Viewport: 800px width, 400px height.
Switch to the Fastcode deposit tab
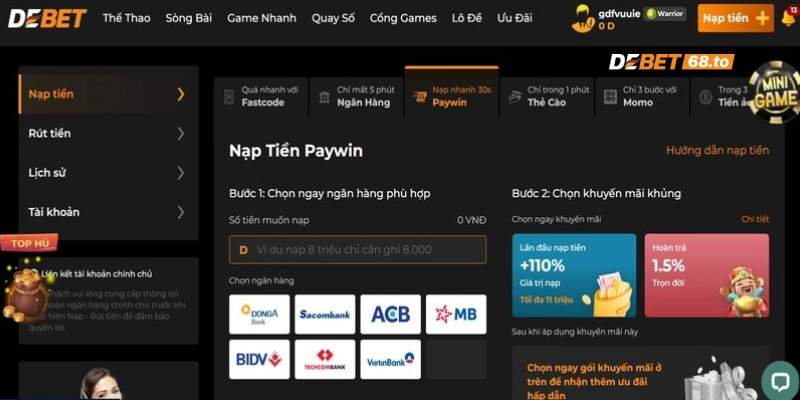261,96
